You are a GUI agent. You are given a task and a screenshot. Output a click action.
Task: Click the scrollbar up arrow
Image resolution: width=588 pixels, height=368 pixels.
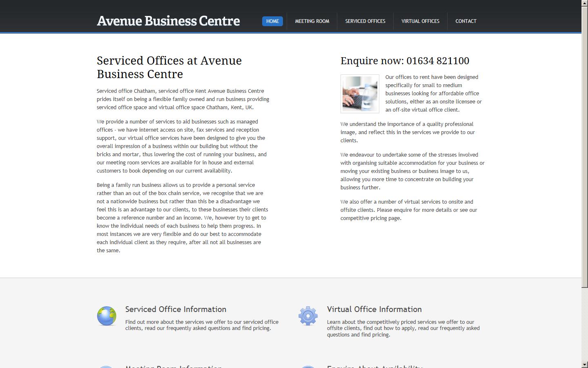tap(584, 3)
